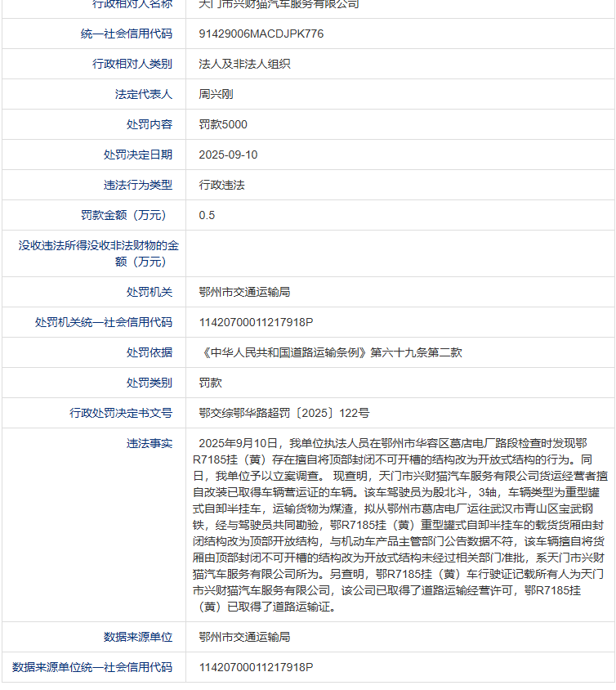Click the code value in 数据来源单位统一社会信用代码 row
The height and width of the screenshot is (690, 616).
(256, 667)
